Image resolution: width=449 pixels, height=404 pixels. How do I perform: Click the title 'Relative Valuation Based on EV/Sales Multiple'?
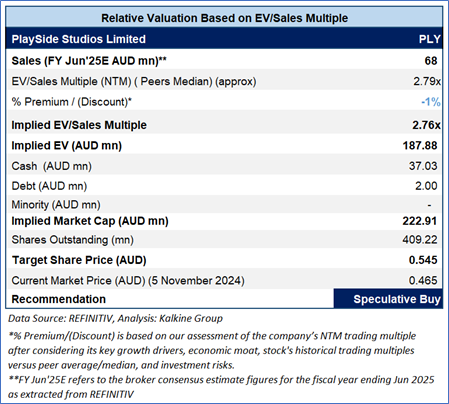click(x=224, y=18)
